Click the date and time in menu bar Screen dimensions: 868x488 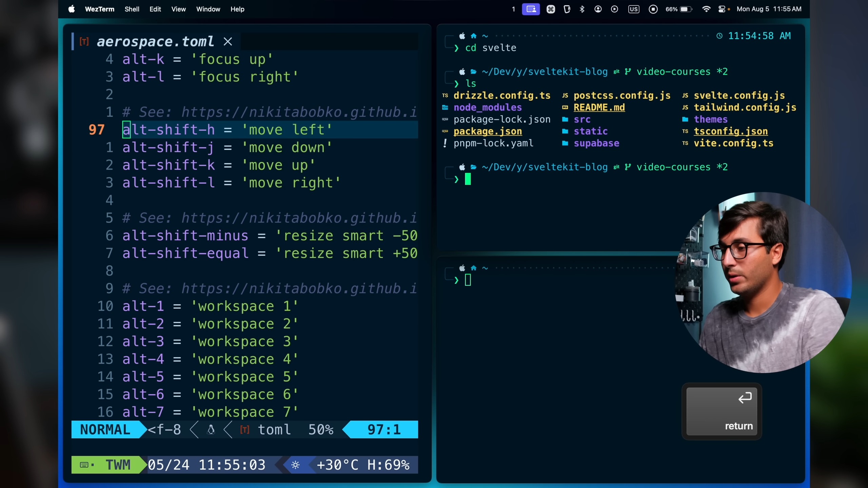coord(769,9)
